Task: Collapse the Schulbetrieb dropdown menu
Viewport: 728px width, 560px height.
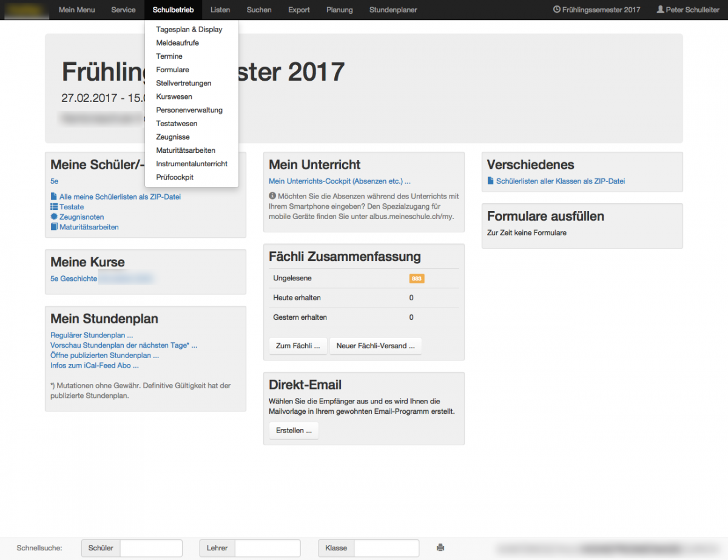Action: (174, 10)
